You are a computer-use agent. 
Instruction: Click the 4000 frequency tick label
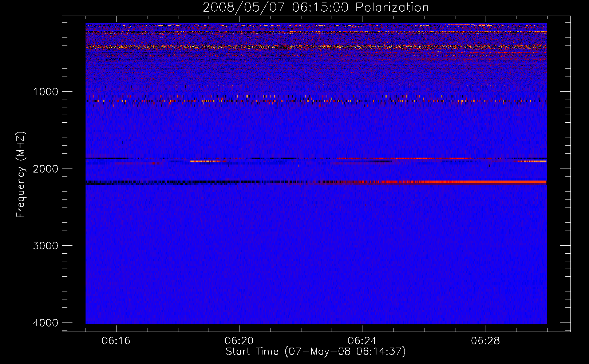pyautogui.click(x=46, y=323)
